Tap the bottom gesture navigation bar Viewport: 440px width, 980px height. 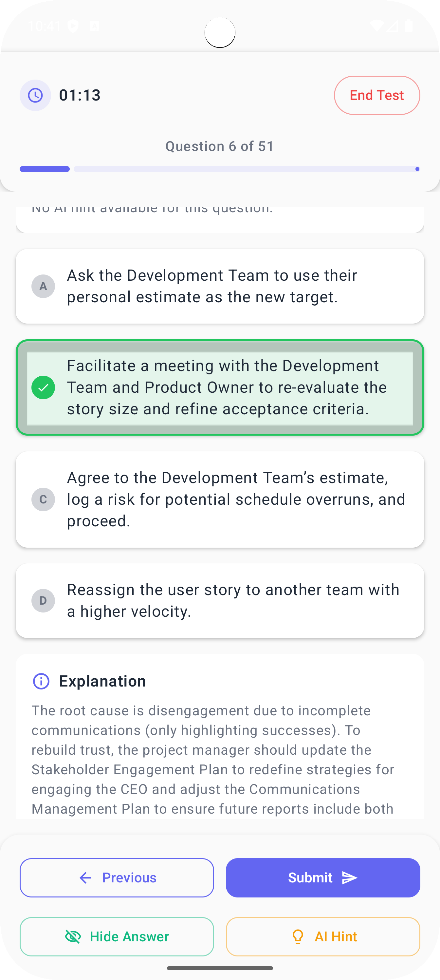[220, 969]
